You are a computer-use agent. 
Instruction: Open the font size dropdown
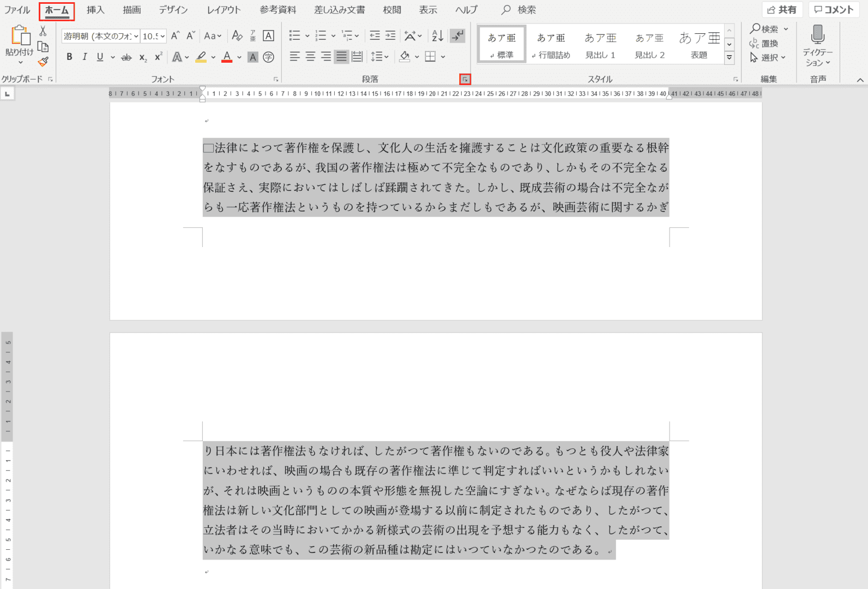click(x=162, y=36)
